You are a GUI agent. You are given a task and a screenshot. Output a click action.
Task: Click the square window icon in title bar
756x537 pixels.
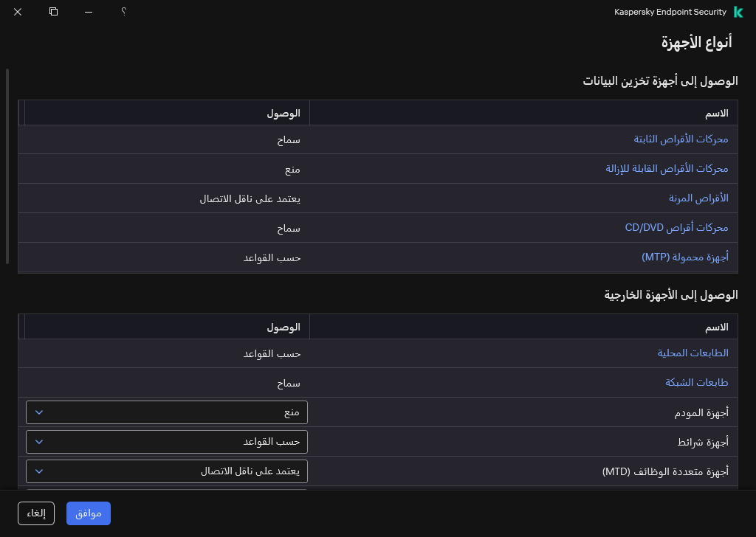click(52, 13)
